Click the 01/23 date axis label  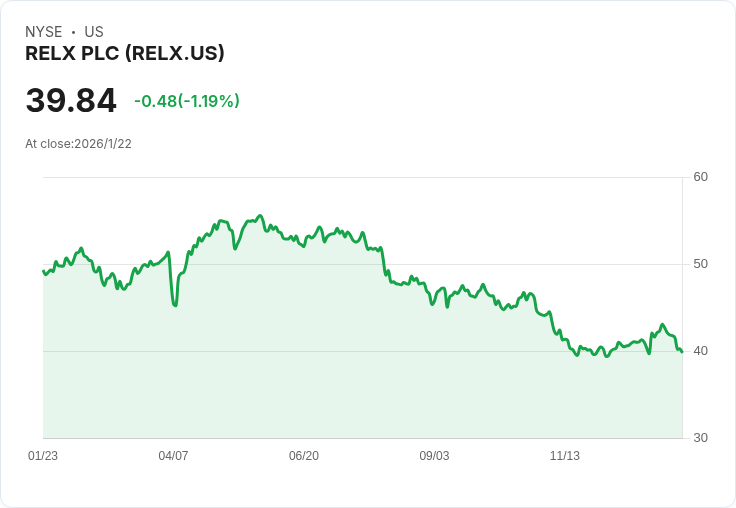click(x=43, y=456)
